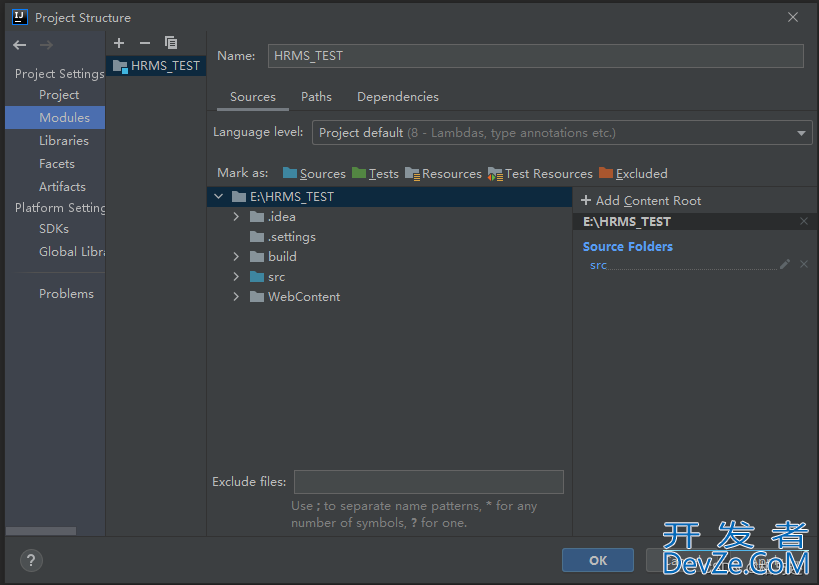Click the Source Folders heading
The width and height of the screenshot is (819, 585).
(628, 247)
